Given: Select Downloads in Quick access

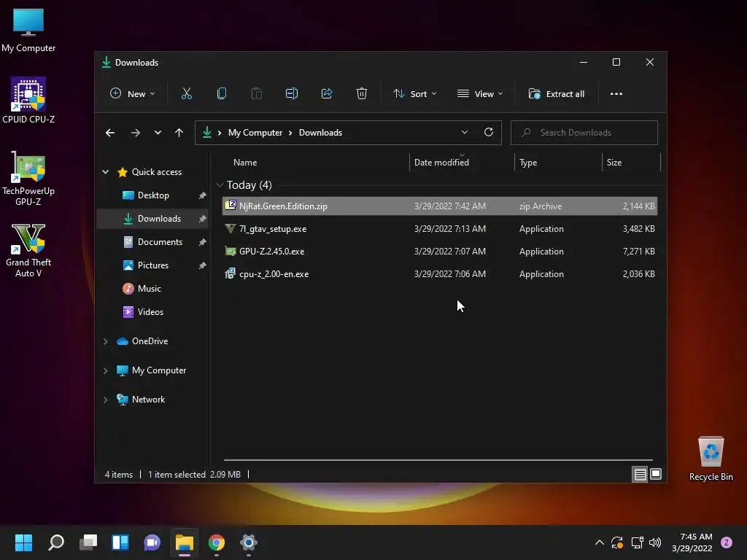Looking at the screenshot, I should (153, 219).
